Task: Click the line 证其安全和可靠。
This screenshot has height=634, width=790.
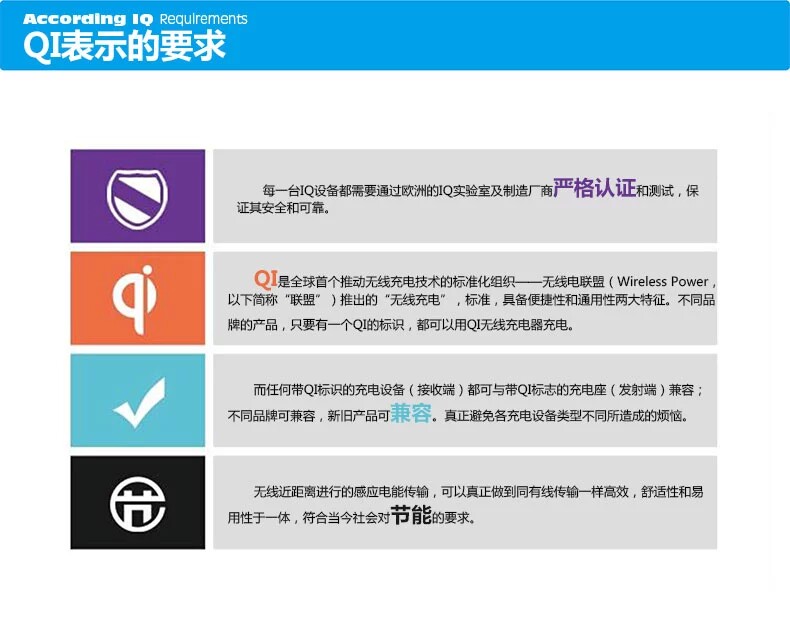Action: coord(284,208)
